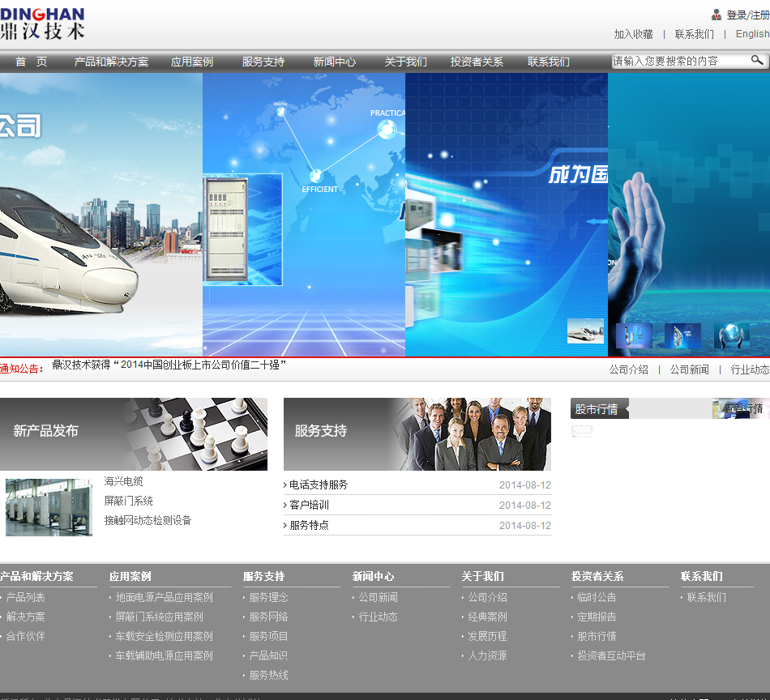Screen dimensions: 770x700
Task: Open 联系我们 in the navigation bar
Action: pyautogui.click(x=549, y=62)
